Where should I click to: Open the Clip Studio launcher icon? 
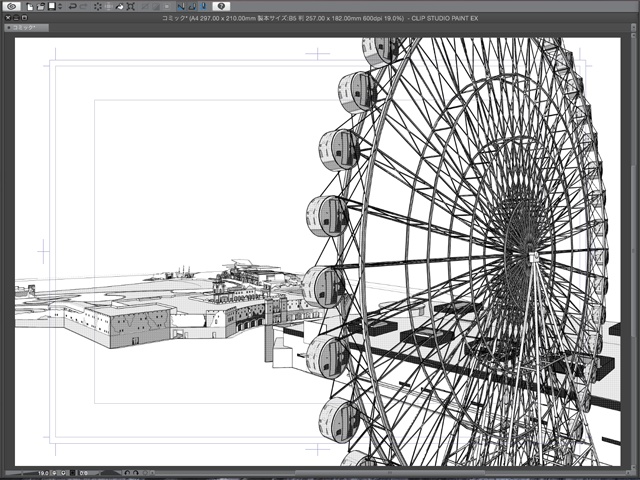point(11,6)
